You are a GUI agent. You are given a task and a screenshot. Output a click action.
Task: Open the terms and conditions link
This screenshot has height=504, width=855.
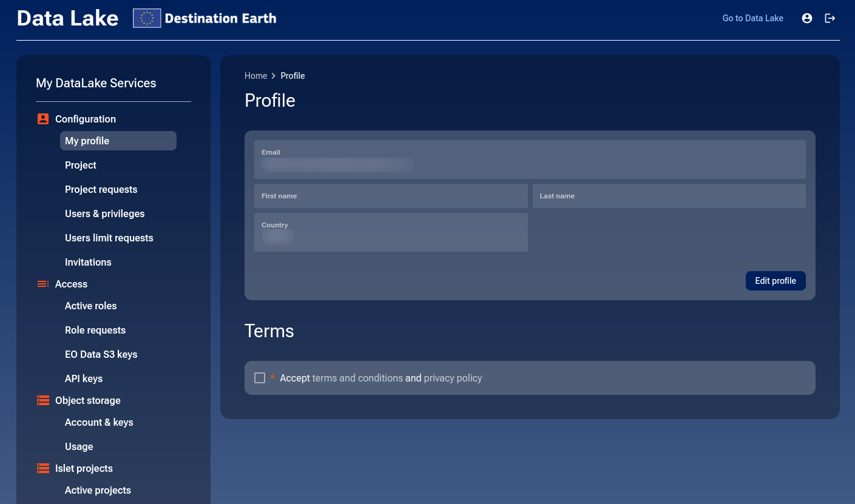pyautogui.click(x=357, y=377)
